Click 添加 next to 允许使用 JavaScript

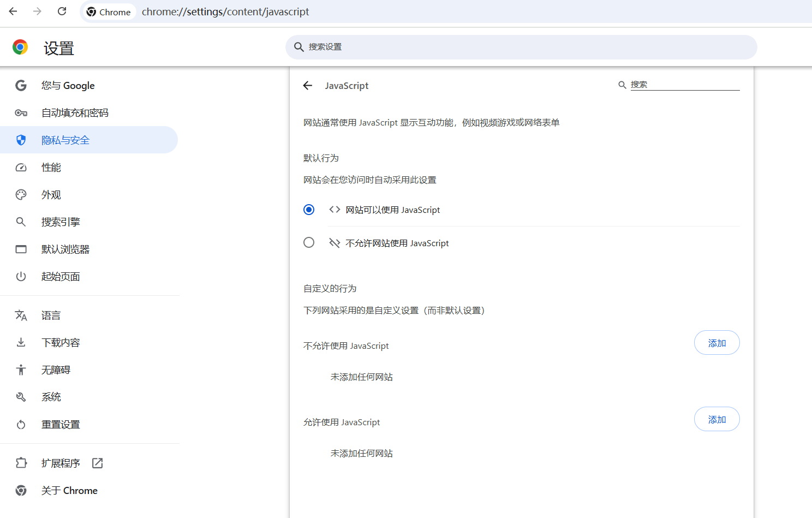point(717,419)
